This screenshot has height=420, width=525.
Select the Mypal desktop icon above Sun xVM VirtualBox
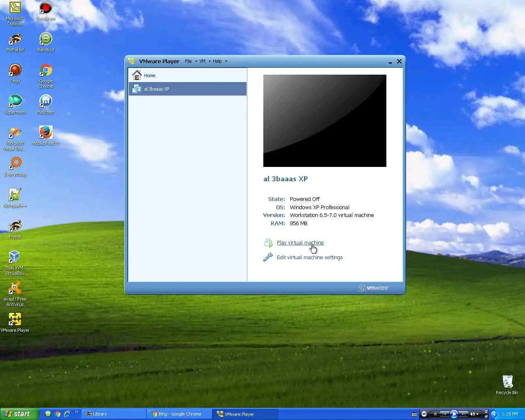(15, 229)
